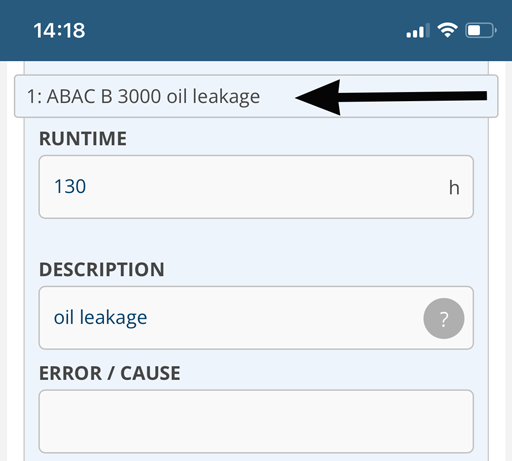This screenshot has width=512, height=461.
Task: Click the RUNTIME field label
Action: pos(83,138)
